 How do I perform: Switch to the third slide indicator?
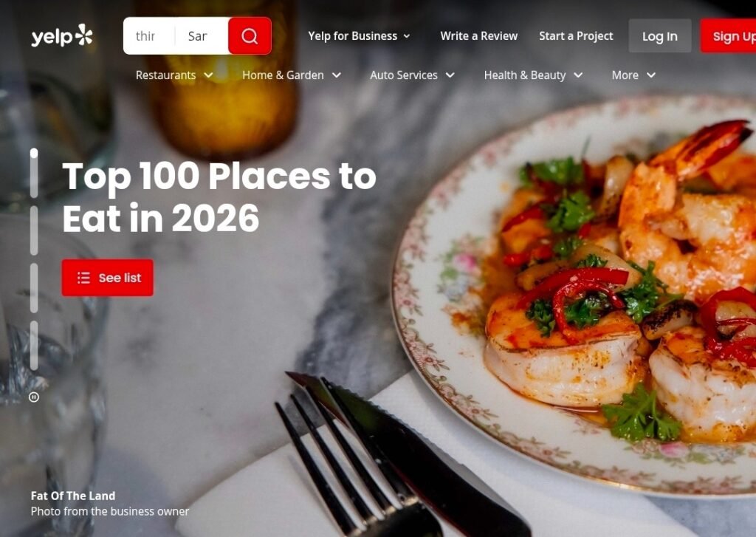pyautogui.click(x=34, y=288)
